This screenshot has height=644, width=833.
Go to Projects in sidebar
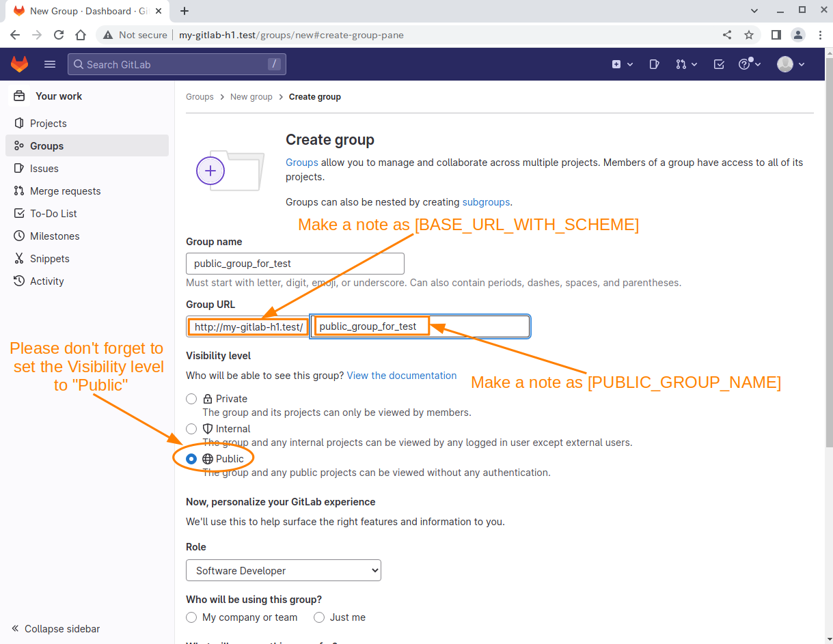pos(49,124)
